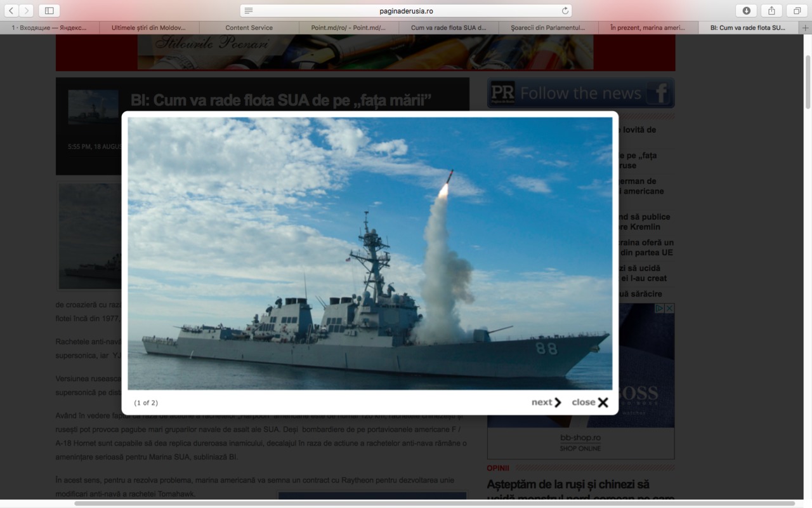Screen dimensions: 812x508
Task: Open the OPINII section heading
Action: (x=498, y=468)
